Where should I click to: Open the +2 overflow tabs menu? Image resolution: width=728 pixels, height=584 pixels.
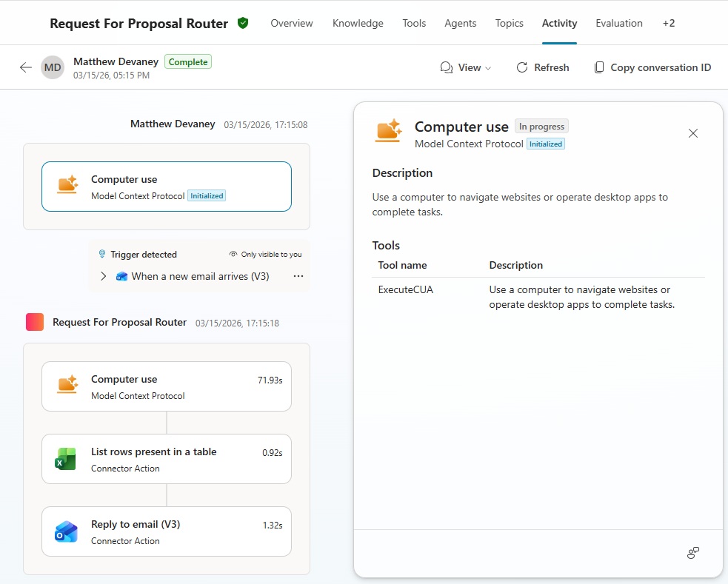click(668, 23)
